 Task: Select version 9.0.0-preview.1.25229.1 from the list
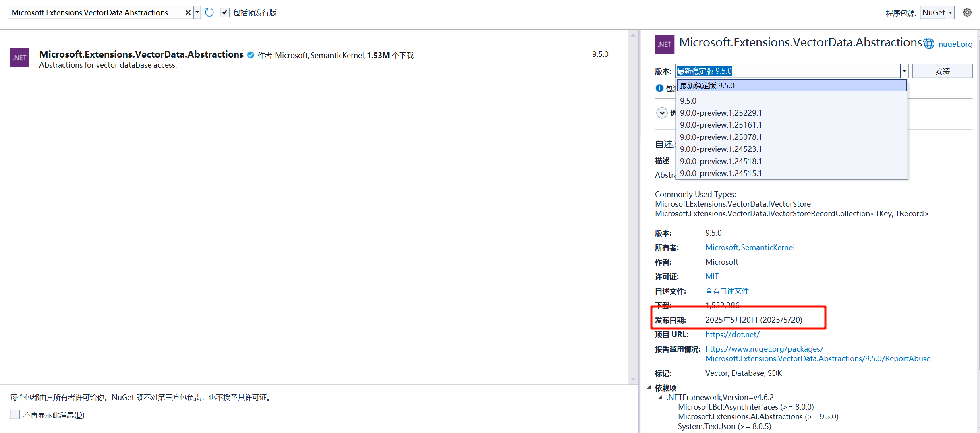(x=721, y=113)
